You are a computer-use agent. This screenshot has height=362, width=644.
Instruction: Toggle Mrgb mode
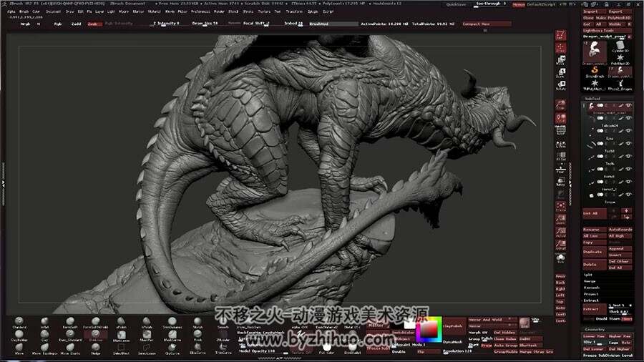point(25,24)
